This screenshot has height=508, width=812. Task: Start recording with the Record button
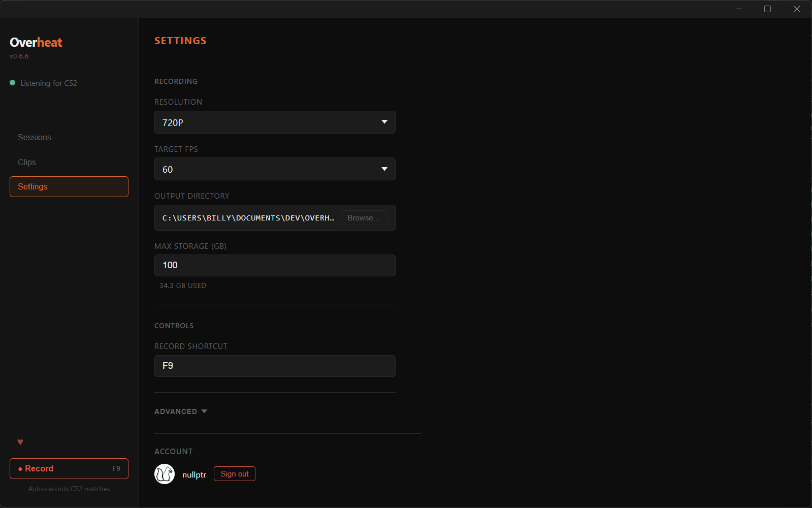click(x=69, y=468)
